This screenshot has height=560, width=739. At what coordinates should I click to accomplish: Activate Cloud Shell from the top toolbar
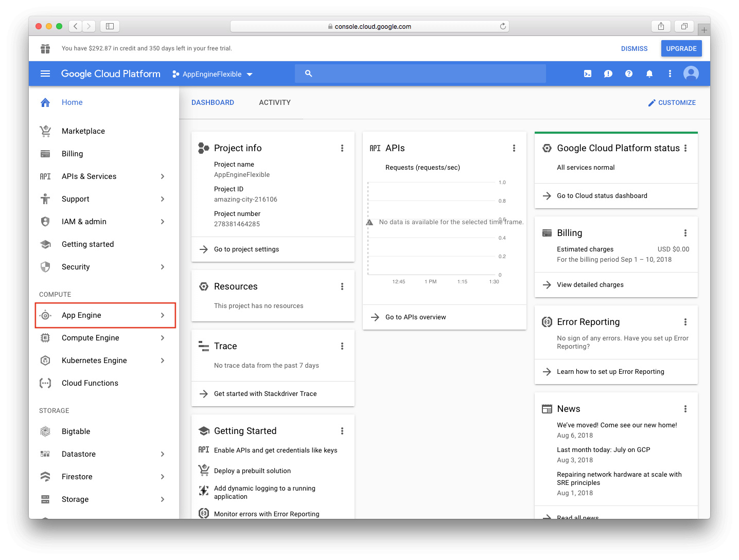point(587,74)
